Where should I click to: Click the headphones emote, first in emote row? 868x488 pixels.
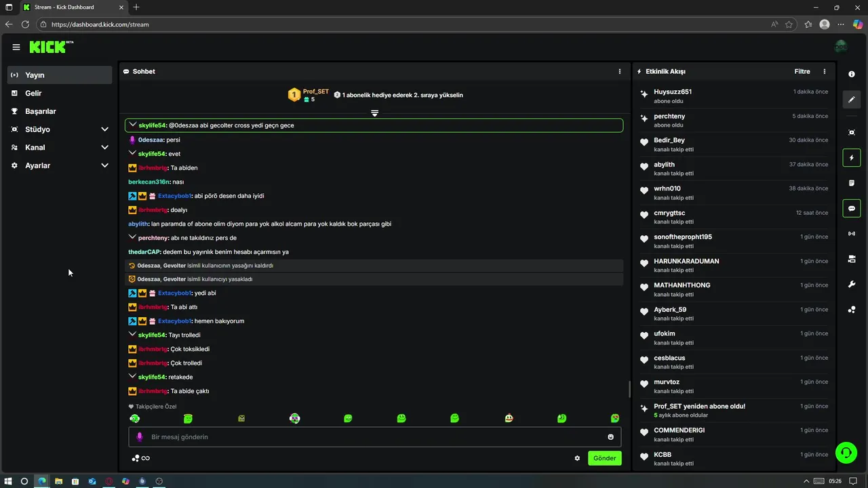134,419
